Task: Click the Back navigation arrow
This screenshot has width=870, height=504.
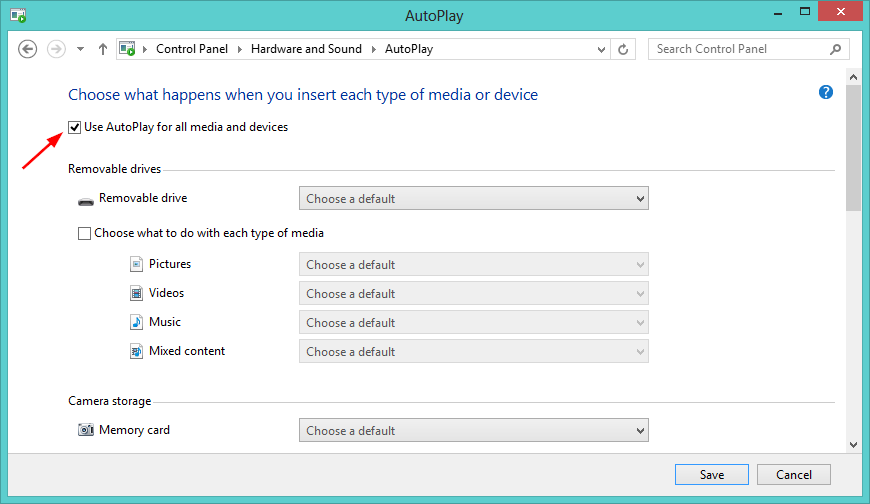Action: (x=28, y=49)
